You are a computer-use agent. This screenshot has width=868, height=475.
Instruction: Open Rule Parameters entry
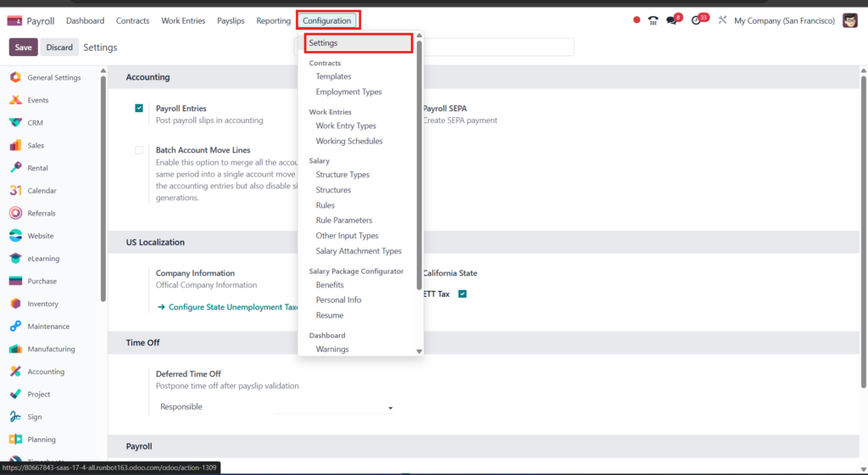point(344,221)
